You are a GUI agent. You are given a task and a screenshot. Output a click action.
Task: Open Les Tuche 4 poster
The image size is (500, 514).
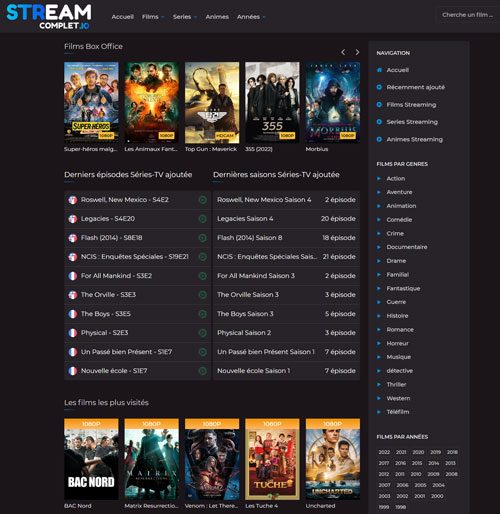tap(272, 459)
